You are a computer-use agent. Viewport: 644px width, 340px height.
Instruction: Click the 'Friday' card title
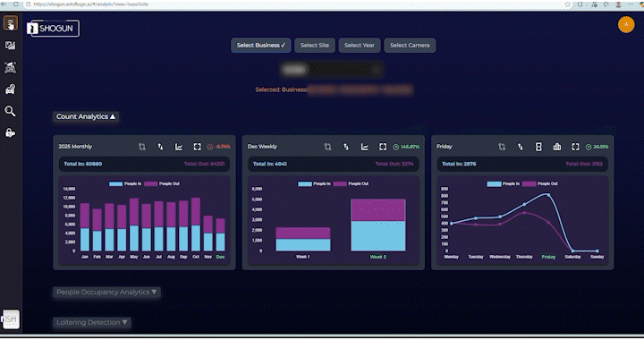445,147
